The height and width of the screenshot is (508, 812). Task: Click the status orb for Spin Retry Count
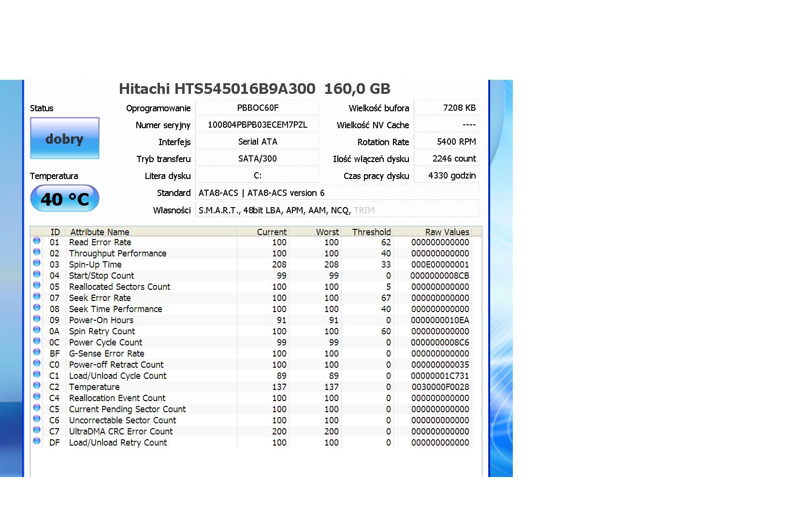click(x=37, y=329)
